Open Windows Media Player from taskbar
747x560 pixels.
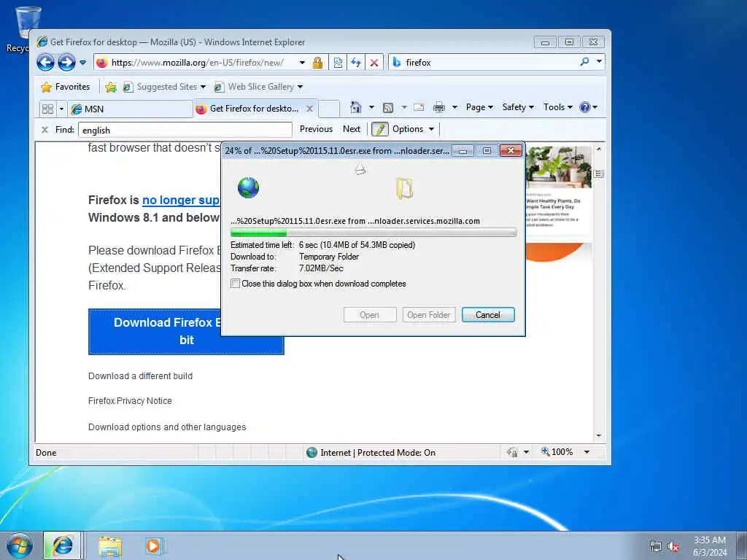coord(153,545)
